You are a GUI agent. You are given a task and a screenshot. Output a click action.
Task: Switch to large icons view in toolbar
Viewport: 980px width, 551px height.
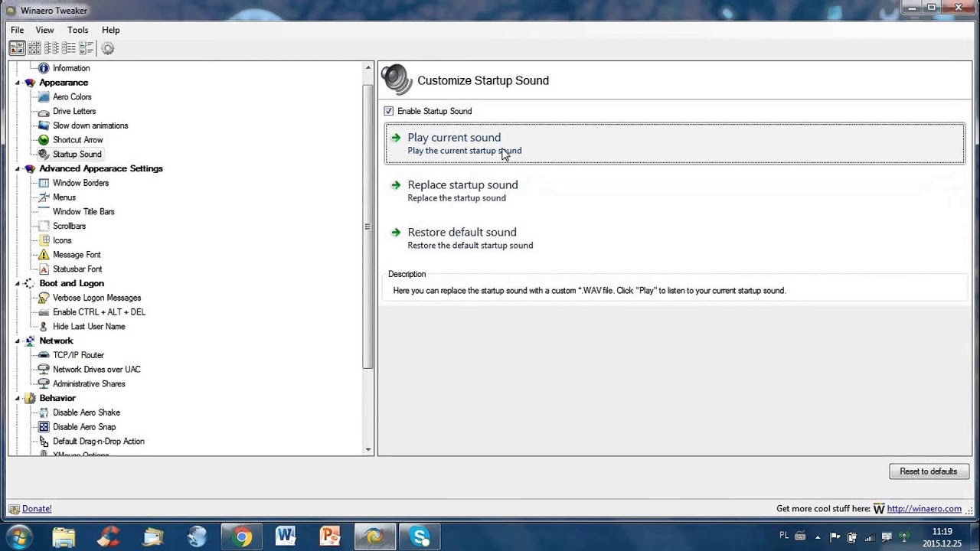(17, 48)
